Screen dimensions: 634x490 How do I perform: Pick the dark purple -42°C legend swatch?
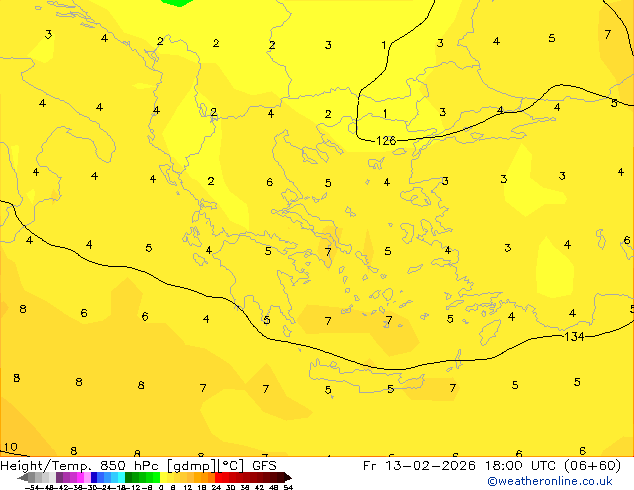[59, 477]
